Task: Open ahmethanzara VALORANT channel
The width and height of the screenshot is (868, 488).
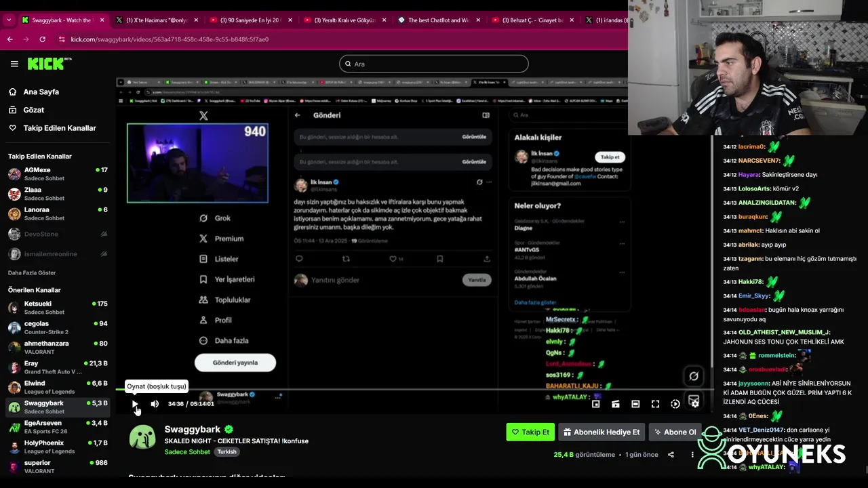Action: tap(58, 348)
